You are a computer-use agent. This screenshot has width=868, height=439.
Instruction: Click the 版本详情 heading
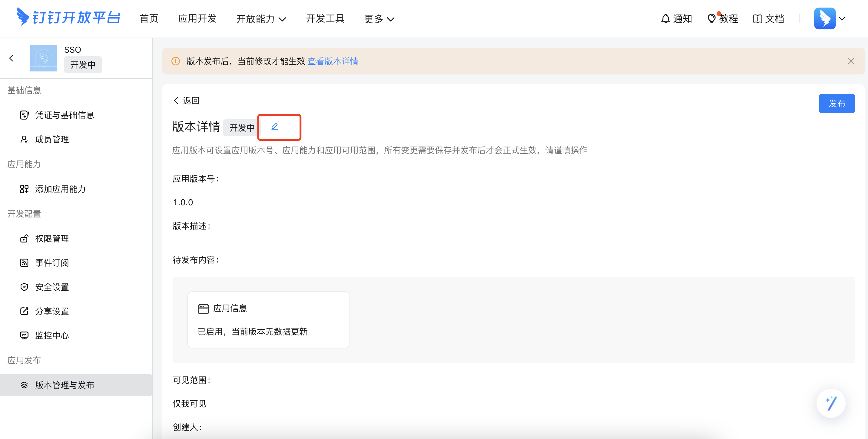pyautogui.click(x=196, y=127)
